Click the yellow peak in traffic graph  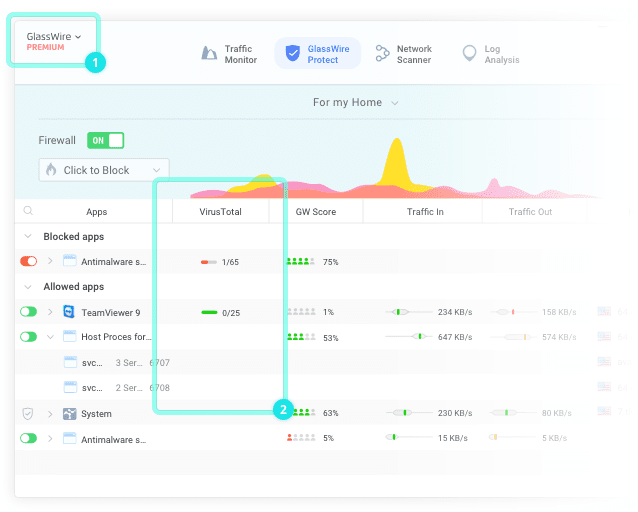click(x=396, y=161)
